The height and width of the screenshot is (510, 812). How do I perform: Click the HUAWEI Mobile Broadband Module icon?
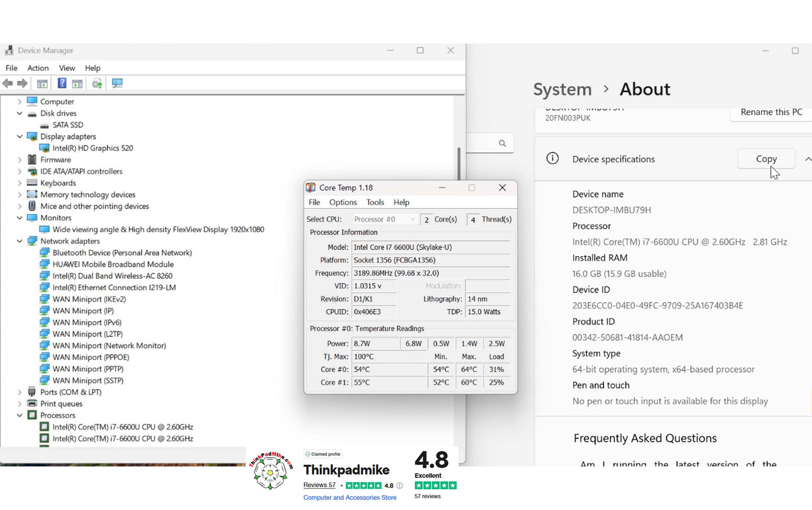pyautogui.click(x=44, y=264)
